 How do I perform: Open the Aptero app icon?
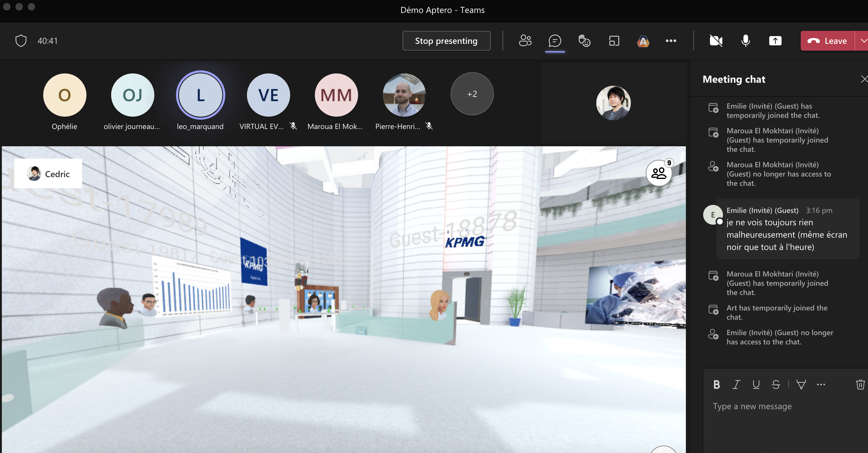[643, 41]
